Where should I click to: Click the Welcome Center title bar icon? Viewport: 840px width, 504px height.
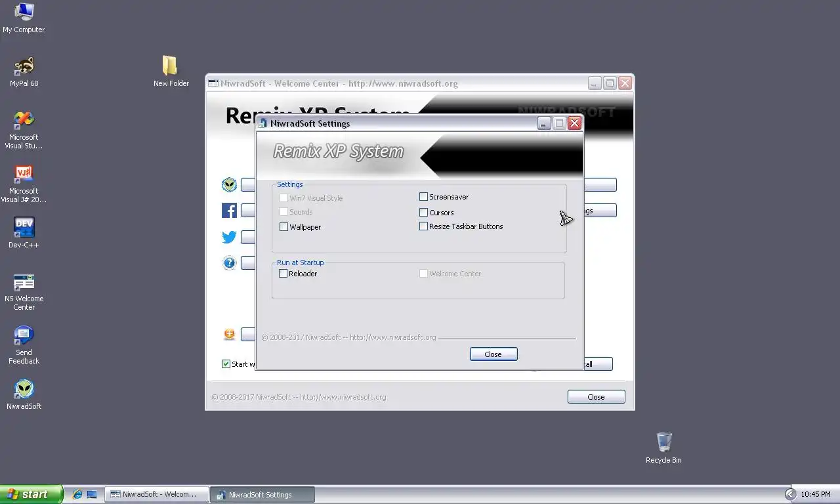pyautogui.click(x=213, y=83)
